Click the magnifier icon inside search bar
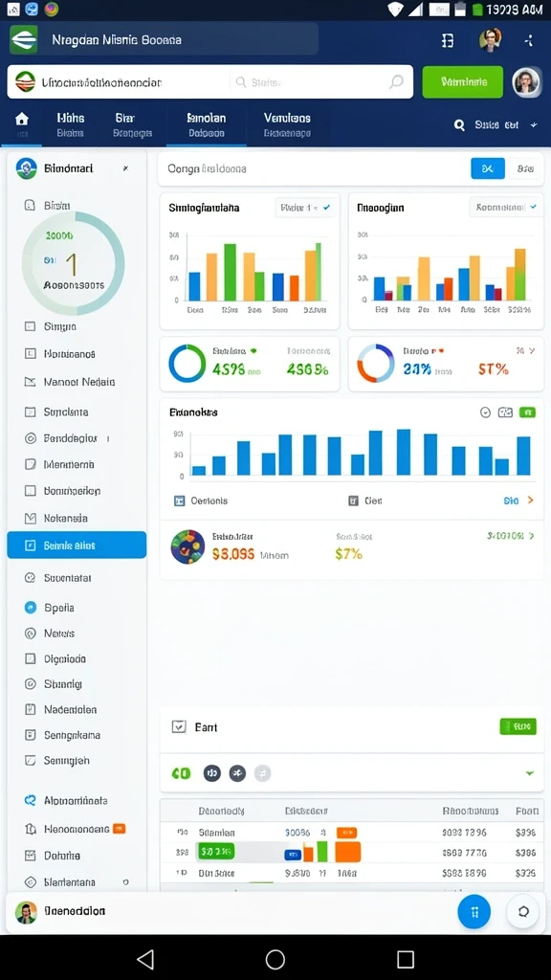This screenshot has height=980, width=551. click(x=396, y=81)
